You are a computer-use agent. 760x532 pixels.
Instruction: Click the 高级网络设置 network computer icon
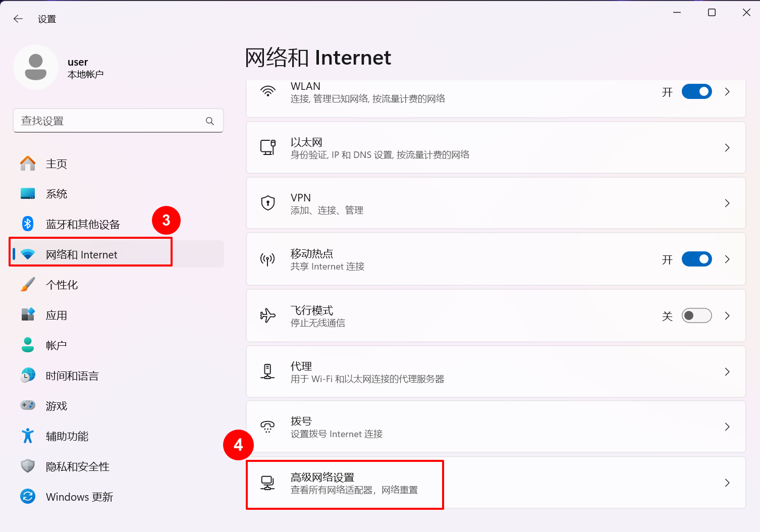(267, 483)
